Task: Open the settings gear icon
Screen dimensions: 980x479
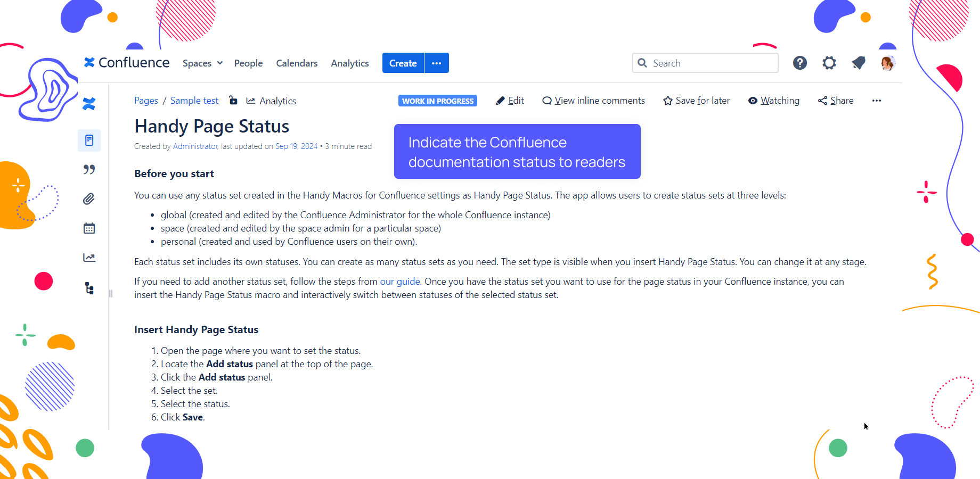Action: (x=829, y=63)
